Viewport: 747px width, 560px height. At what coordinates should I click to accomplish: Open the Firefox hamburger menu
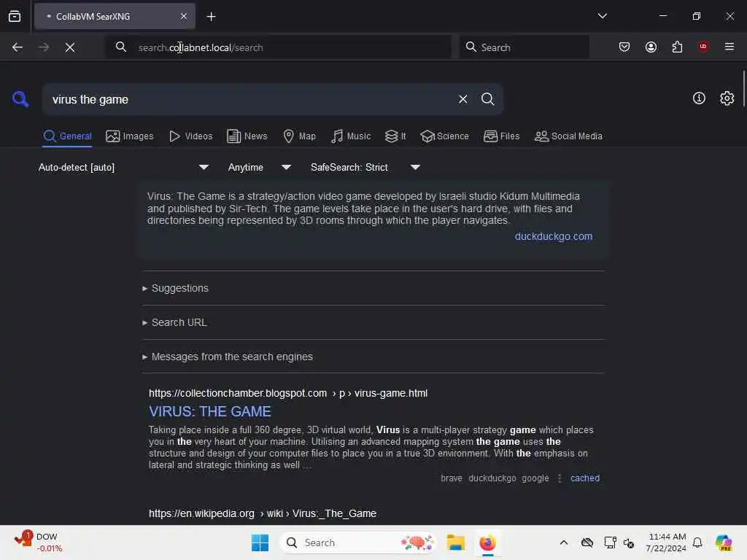pos(729,47)
